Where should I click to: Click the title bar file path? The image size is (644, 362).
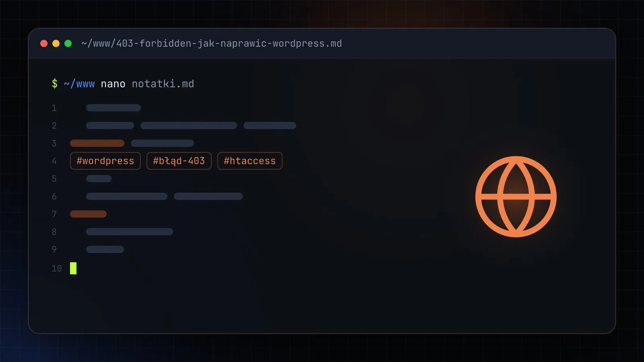click(x=212, y=43)
